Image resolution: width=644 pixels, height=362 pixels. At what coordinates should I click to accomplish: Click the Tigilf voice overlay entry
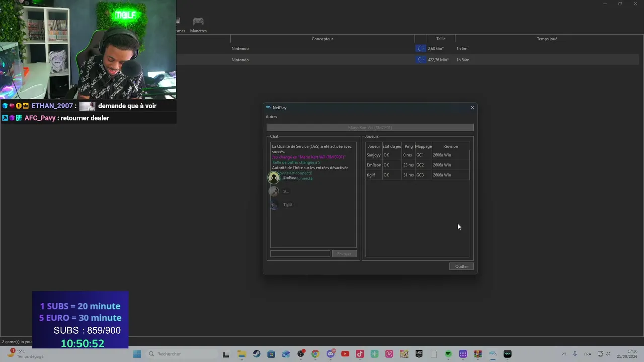tap(281, 204)
